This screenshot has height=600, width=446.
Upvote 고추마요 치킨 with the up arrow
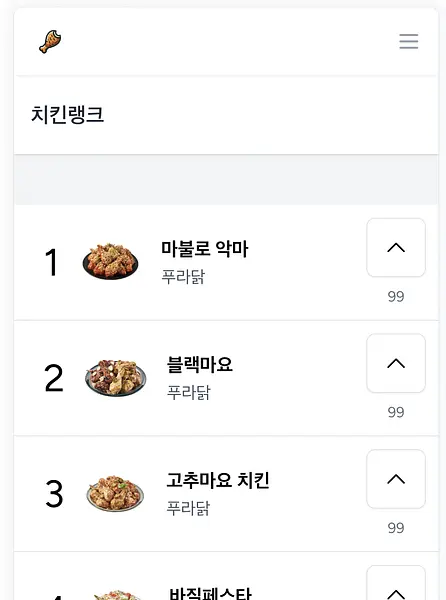click(396, 479)
